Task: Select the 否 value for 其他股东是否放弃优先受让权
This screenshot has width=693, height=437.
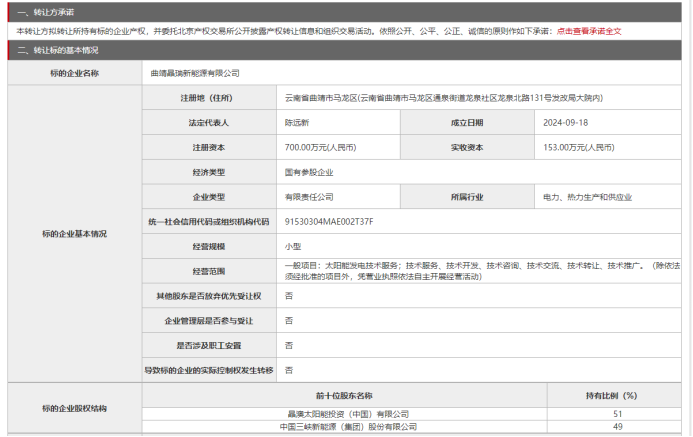Action: pos(289,296)
